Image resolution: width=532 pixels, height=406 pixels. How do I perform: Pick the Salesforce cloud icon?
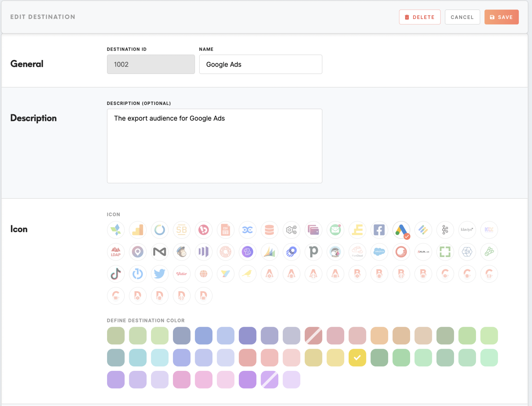point(379,252)
